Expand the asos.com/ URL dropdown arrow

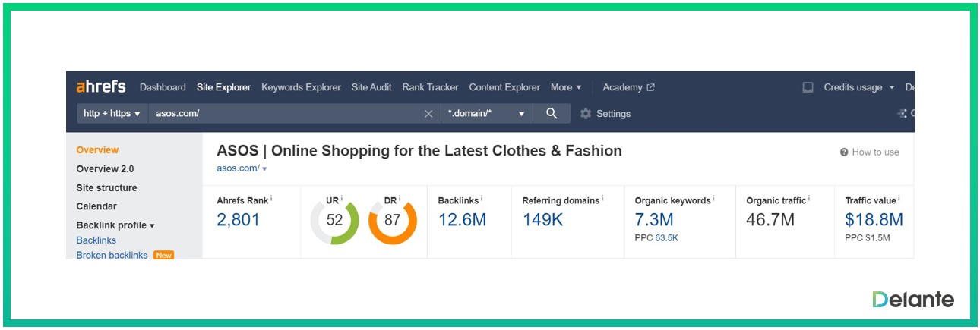coord(264,168)
